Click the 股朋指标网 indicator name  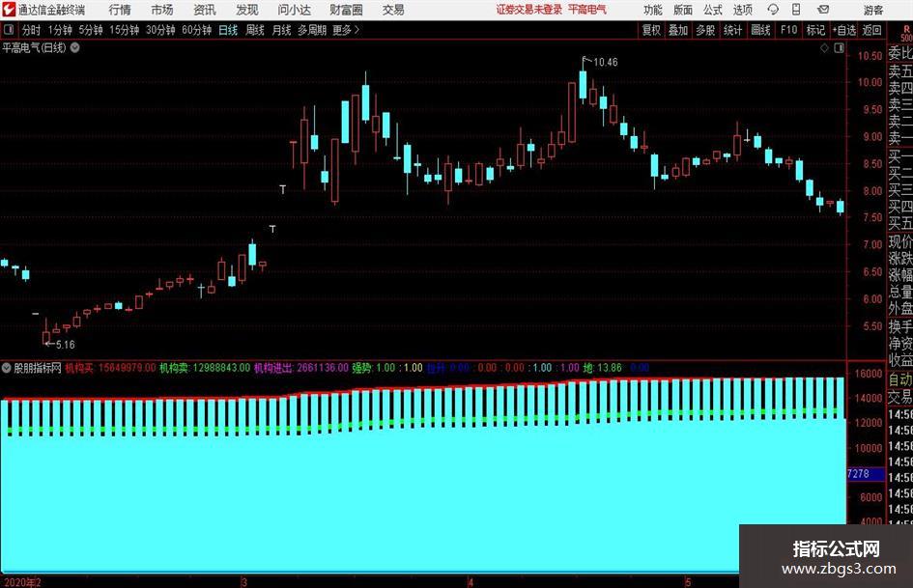point(38,368)
